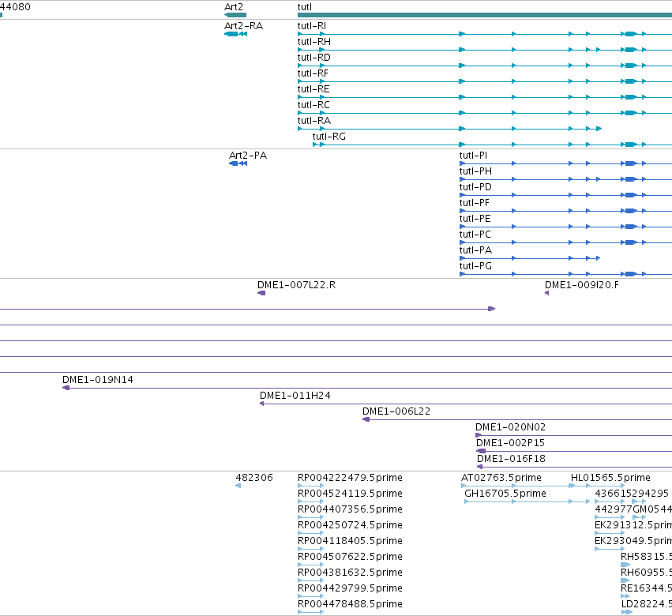Select EST RP004381632.5prime
672x616 pixels.
click(x=350, y=573)
